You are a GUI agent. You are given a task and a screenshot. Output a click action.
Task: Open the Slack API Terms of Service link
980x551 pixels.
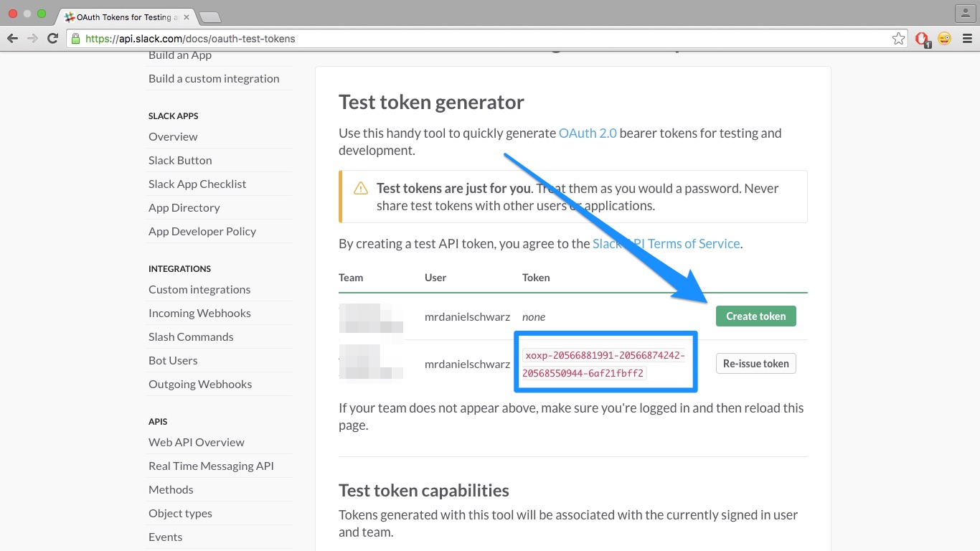point(666,244)
